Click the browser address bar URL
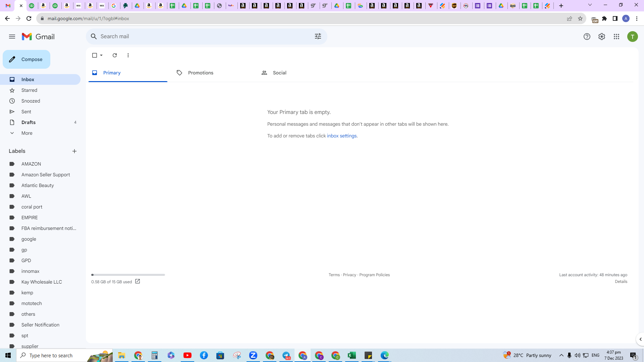This screenshot has height=362, width=644. (88, 18)
